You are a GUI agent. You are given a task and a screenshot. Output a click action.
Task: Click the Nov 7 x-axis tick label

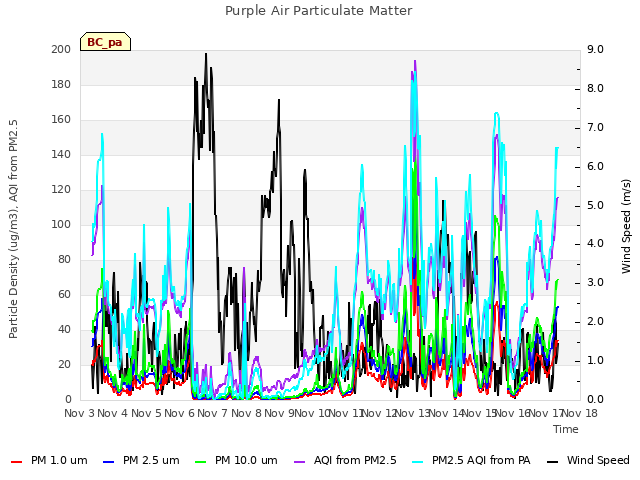click(212, 413)
